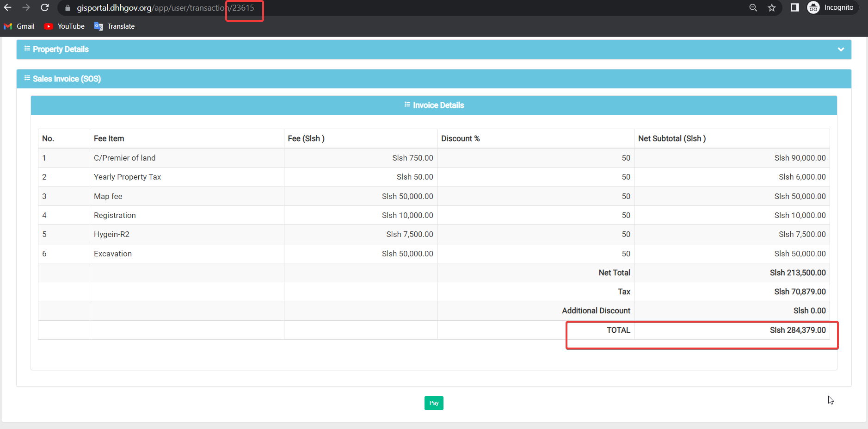
Task: Click the Slsh 284,379.00 total amount
Action: pyautogui.click(x=798, y=330)
